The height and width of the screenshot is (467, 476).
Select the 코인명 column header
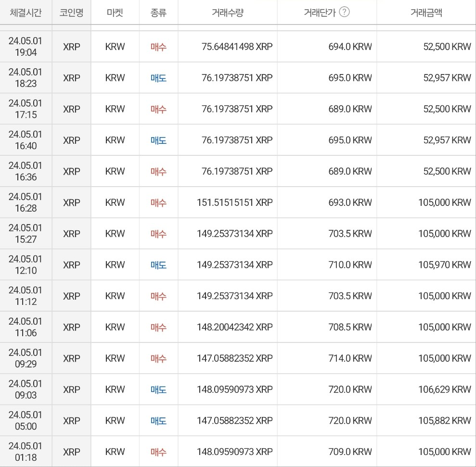(71, 13)
